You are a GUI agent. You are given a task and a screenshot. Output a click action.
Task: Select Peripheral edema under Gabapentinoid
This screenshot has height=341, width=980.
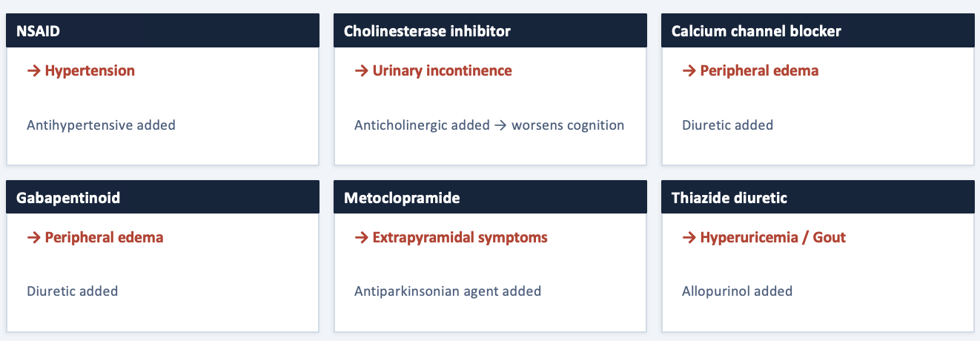pos(104,238)
